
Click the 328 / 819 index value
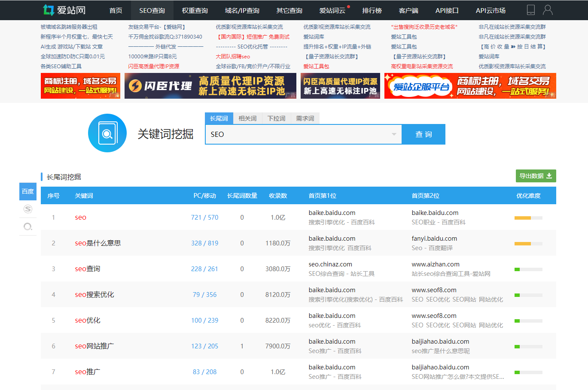[204, 243]
